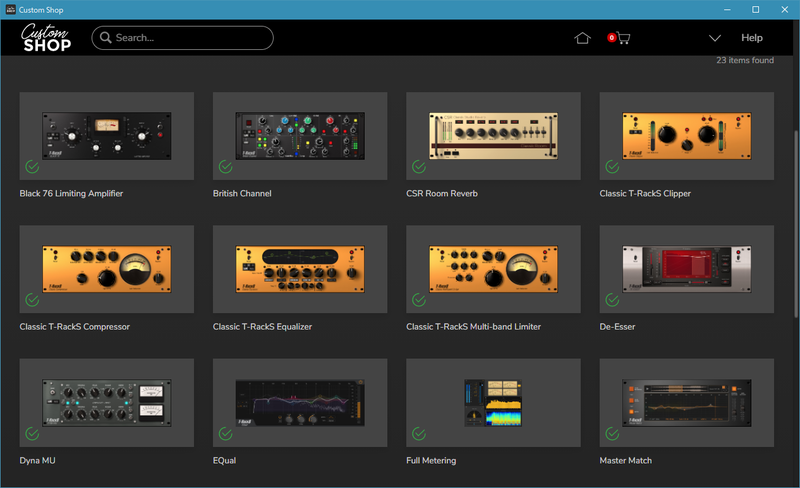Open the Help menu
This screenshot has height=488, width=800.
coord(752,38)
